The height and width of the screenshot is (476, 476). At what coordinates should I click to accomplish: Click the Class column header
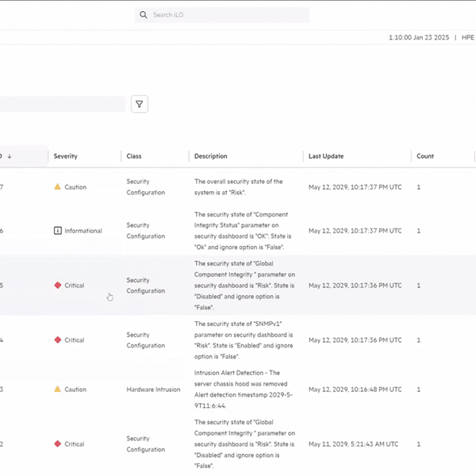pyautogui.click(x=134, y=156)
